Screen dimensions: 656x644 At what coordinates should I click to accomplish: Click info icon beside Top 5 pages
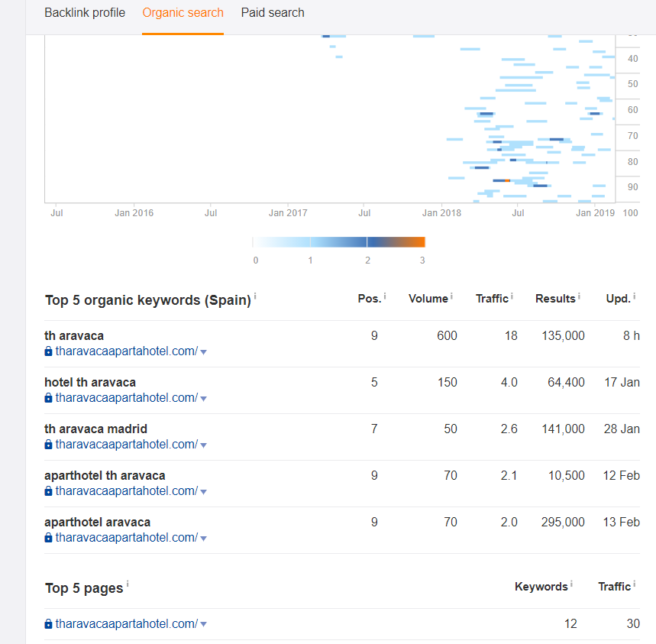coord(128,584)
